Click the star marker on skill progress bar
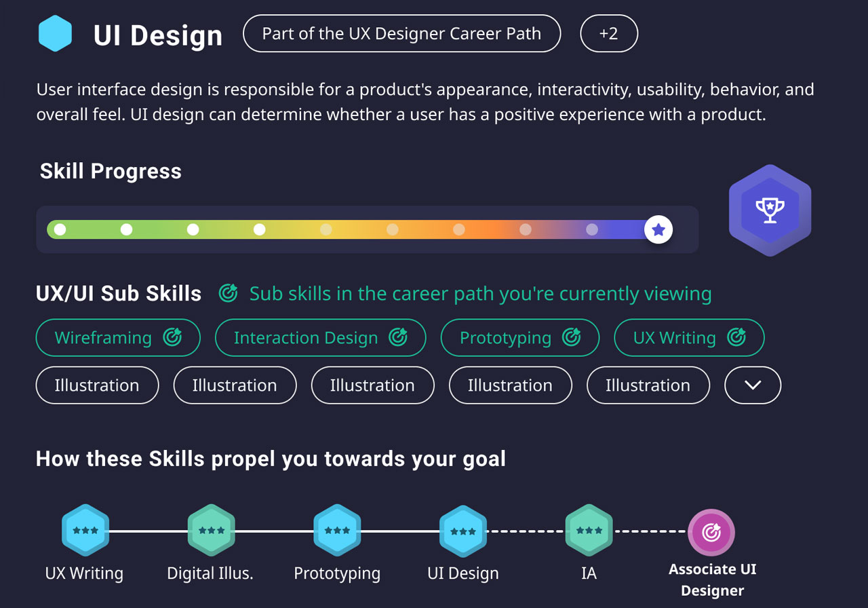Image resolution: width=868 pixels, height=608 pixels. point(658,229)
